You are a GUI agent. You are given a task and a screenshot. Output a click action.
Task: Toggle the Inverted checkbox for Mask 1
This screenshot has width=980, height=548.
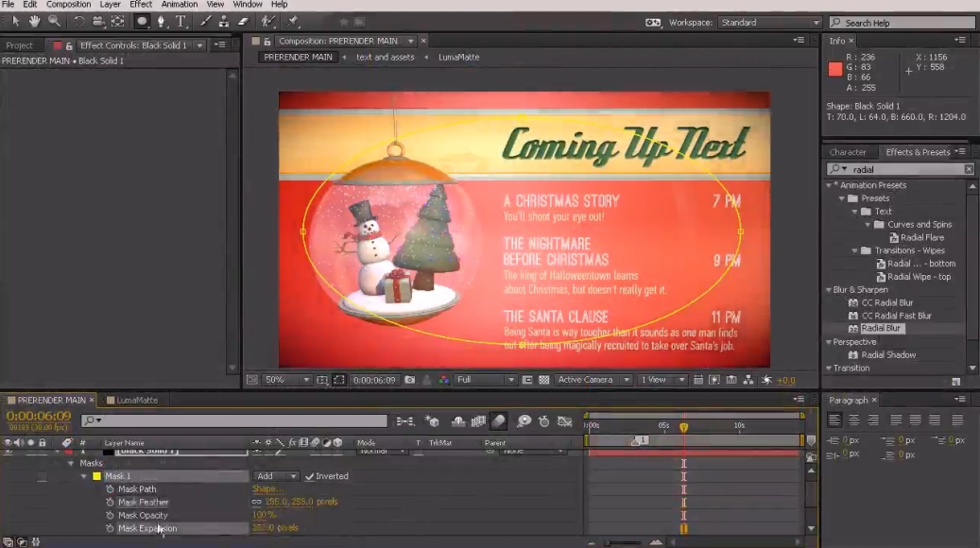point(309,477)
